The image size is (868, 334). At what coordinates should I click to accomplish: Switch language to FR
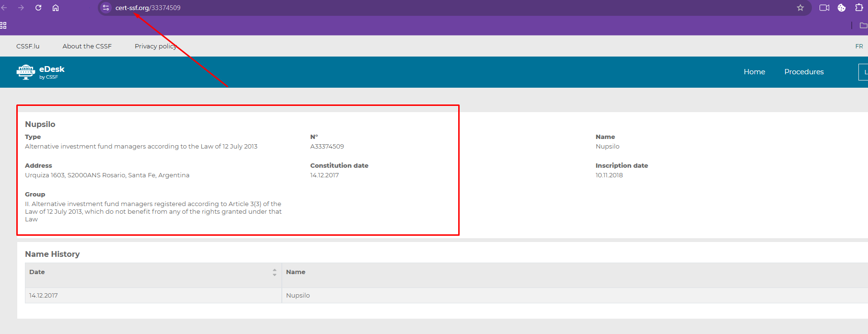(x=859, y=46)
